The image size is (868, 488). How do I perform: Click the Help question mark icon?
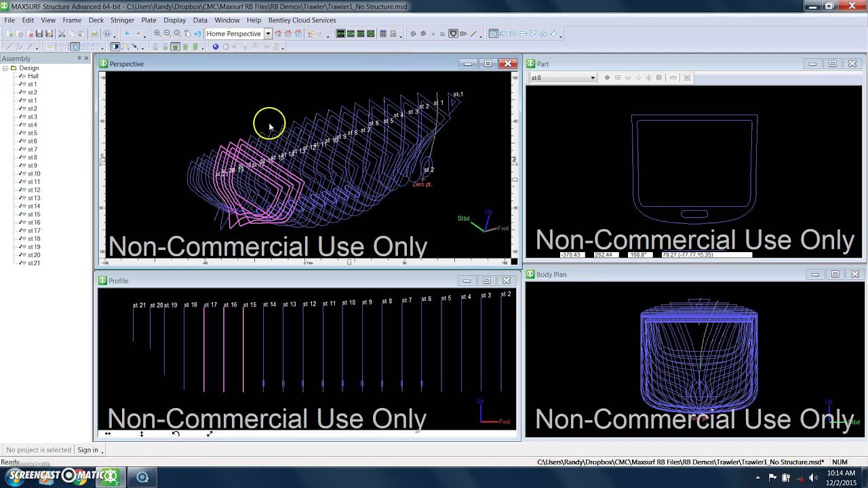(107, 33)
